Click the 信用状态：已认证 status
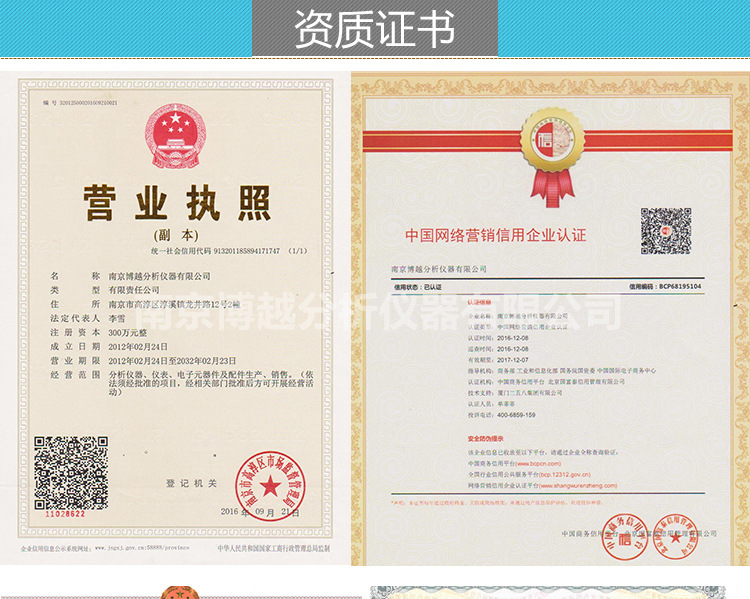The image size is (750, 599). coord(418,287)
